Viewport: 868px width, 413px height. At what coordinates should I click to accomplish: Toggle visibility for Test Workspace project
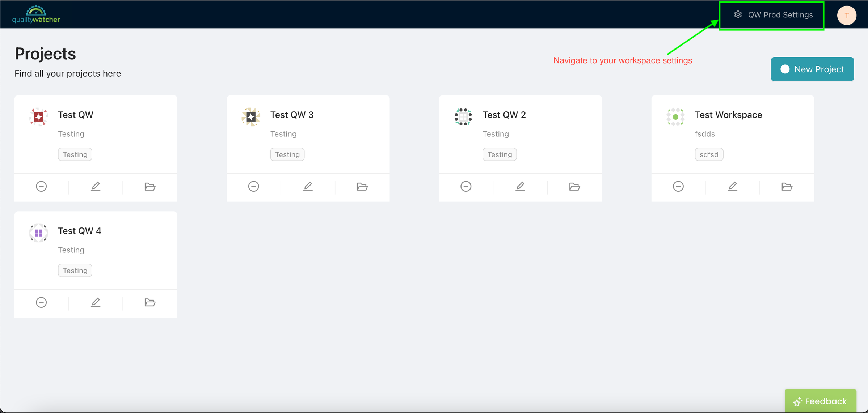[679, 186]
